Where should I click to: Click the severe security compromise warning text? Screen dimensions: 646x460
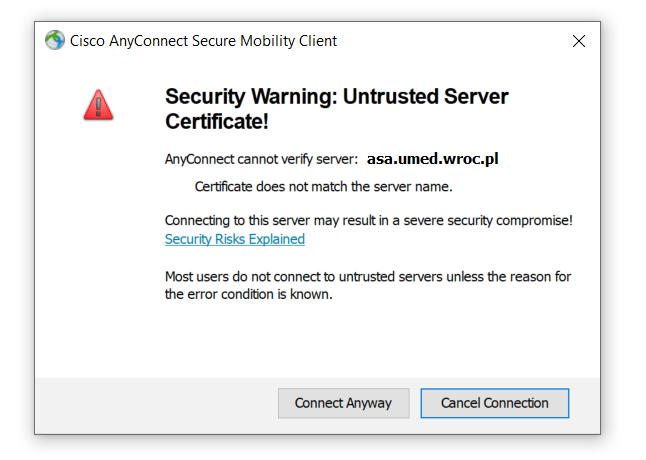pos(369,221)
